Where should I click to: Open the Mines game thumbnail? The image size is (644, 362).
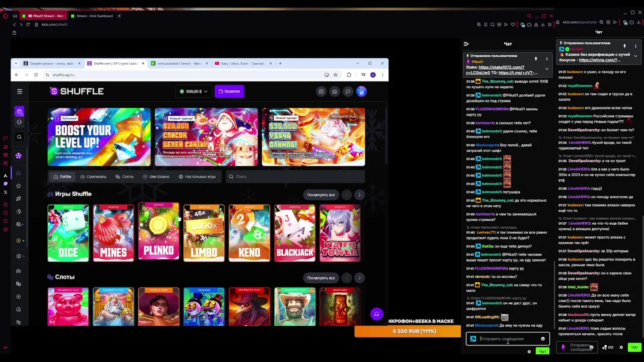point(113,233)
